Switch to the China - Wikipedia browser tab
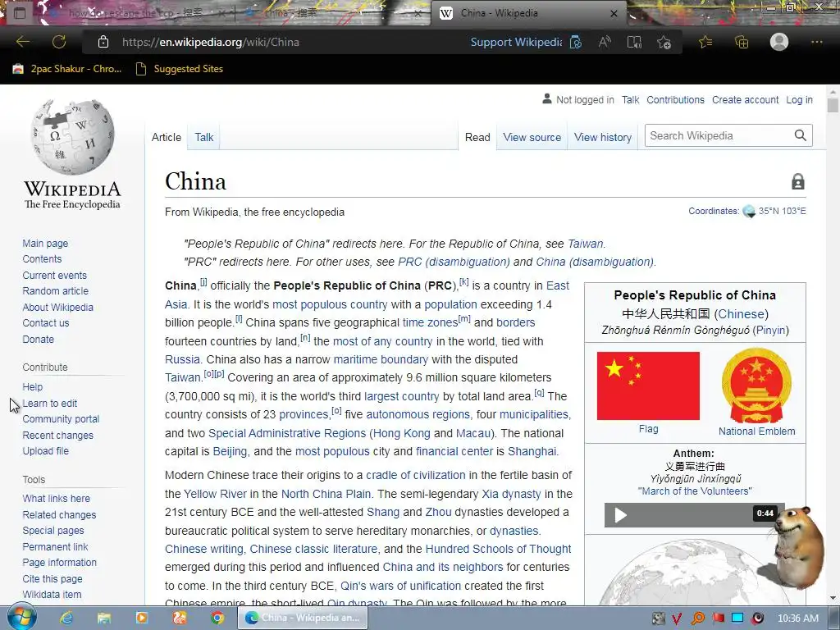 click(x=528, y=13)
